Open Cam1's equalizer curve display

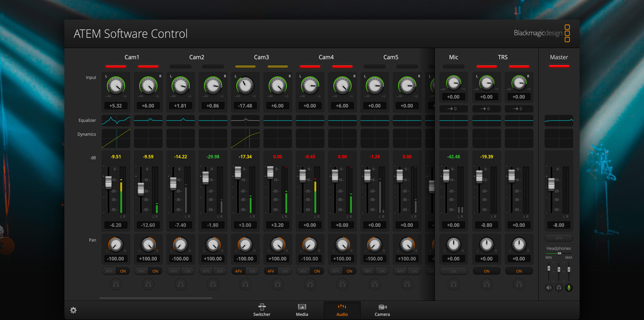(x=116, y=121)
